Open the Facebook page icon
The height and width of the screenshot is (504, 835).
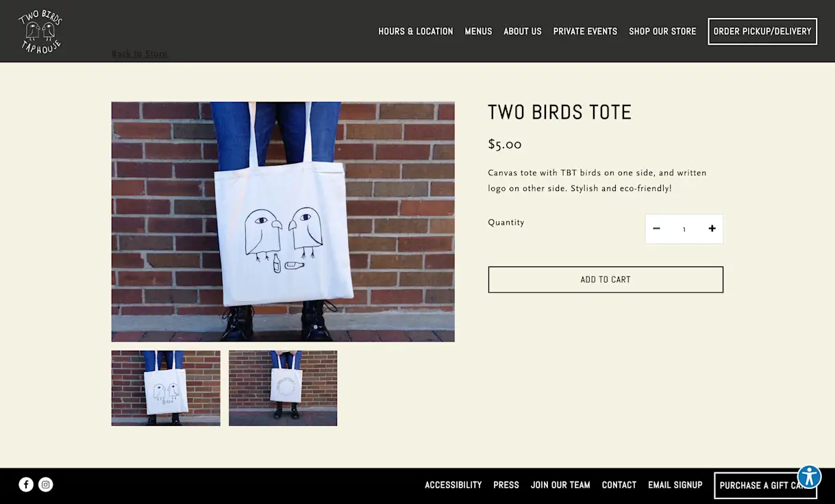pos(26,485)
